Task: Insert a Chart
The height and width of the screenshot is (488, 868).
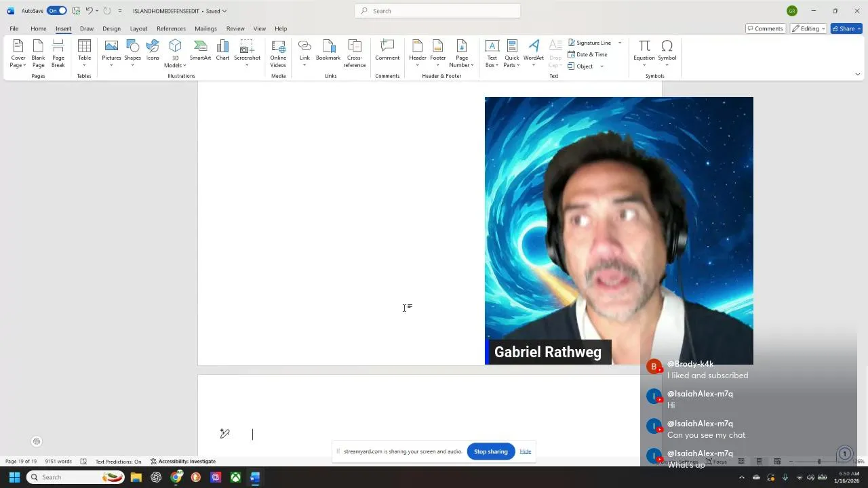Action: coord(222,50)
